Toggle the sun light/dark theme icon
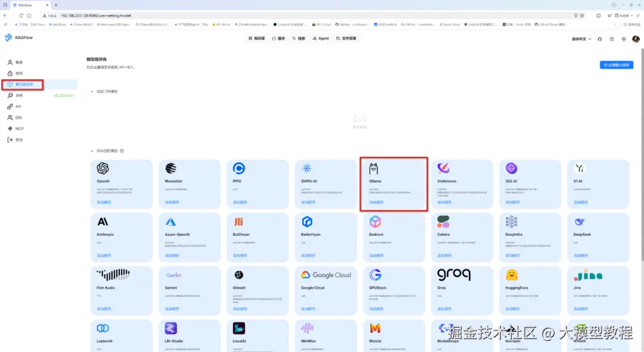This screenshot has width=644, height=352. point(624,39)
